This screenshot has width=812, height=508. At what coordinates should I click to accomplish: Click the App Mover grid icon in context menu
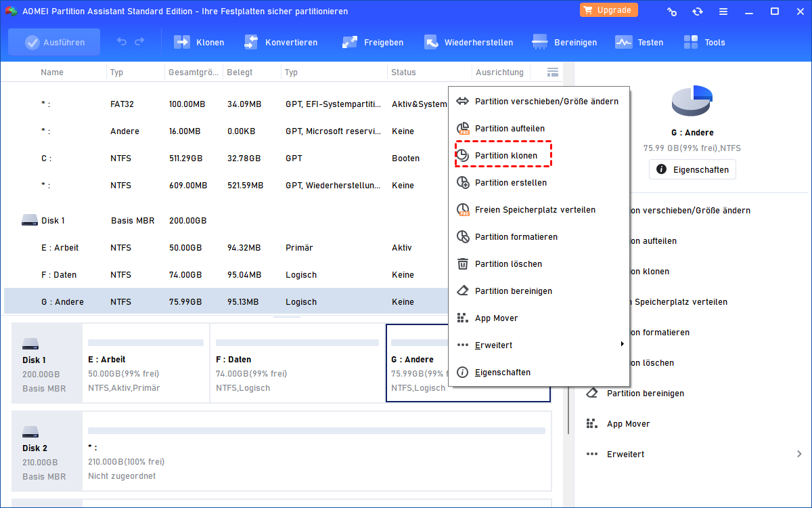coord(463,318)
